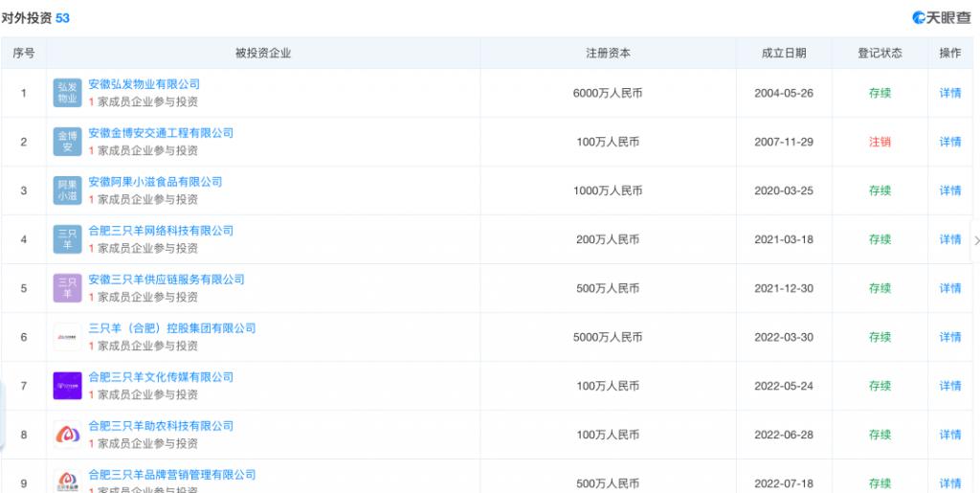Click the 成立日期 column header
The image size is (980, 493).
(783, 54)
